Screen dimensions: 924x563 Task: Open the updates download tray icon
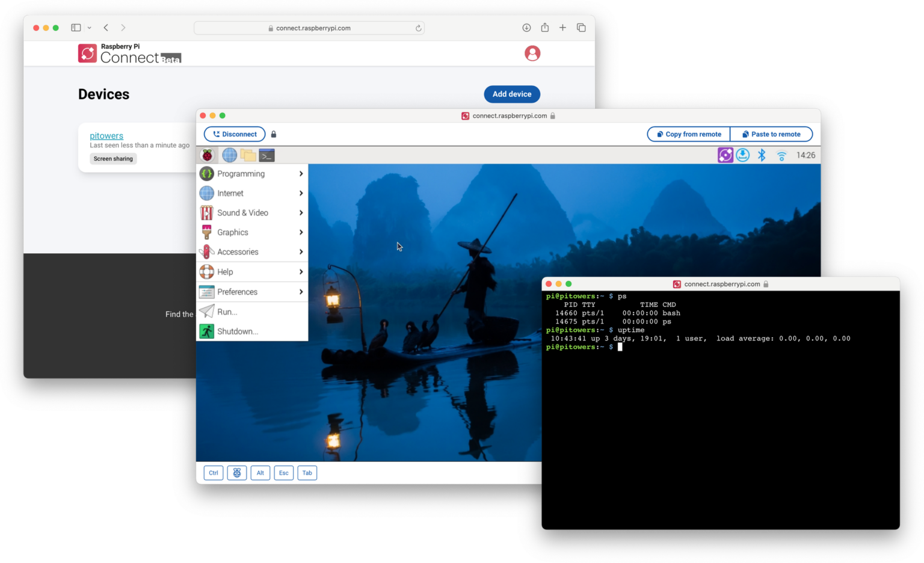click(x=742, y=155)
